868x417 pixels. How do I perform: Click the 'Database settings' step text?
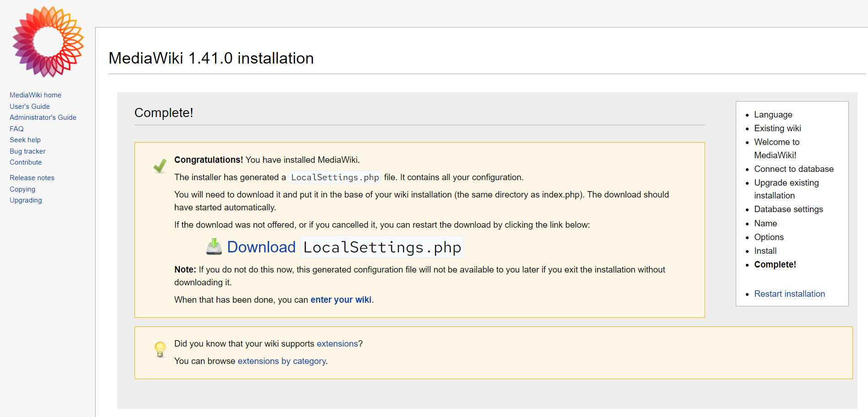tap(788, 209)
